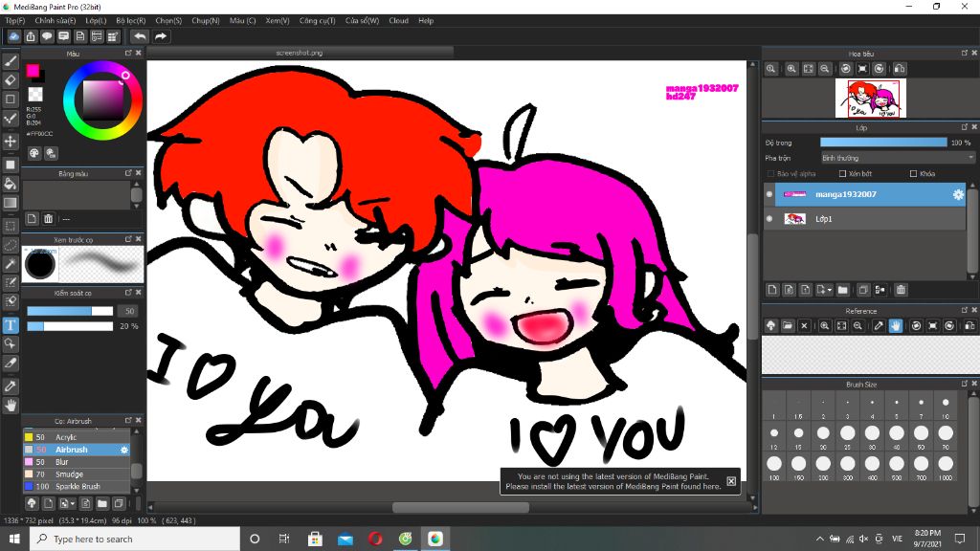980x551 pixels.
Task: Select the Magic Wand tool
Action: 10,264
